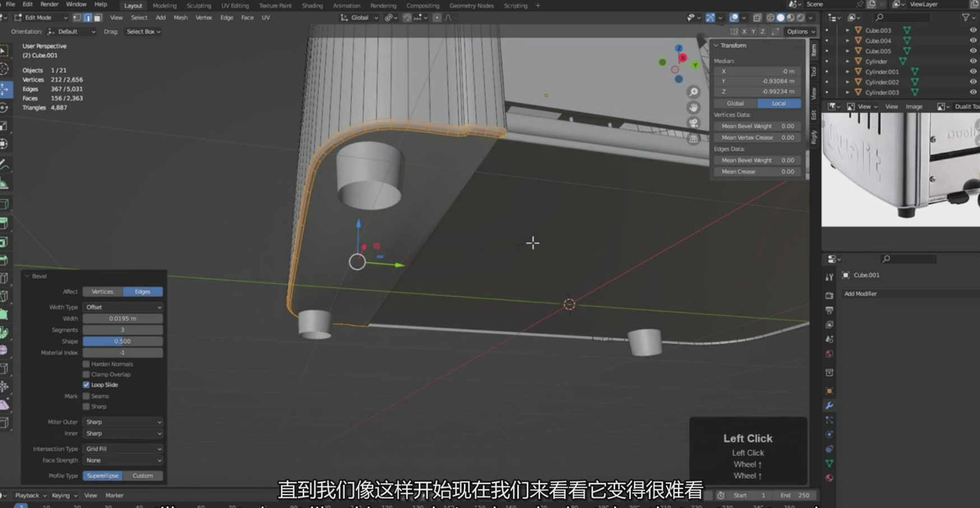The width and height of the screenshot is (980, 508).
Task: Hide Cube.003 with its eye icon
Action: [x=973, y=30]
